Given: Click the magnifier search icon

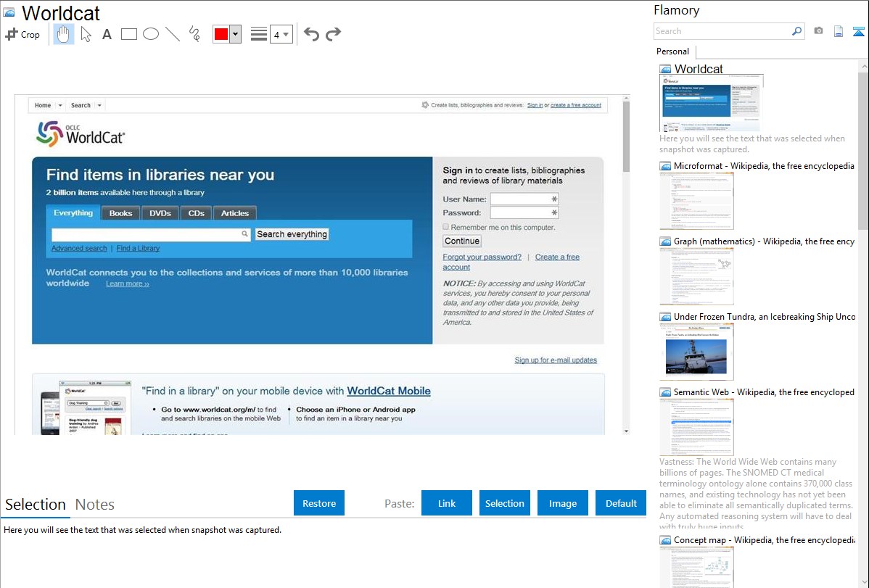Looking at the screenshot, I should [x=797, y=31].
